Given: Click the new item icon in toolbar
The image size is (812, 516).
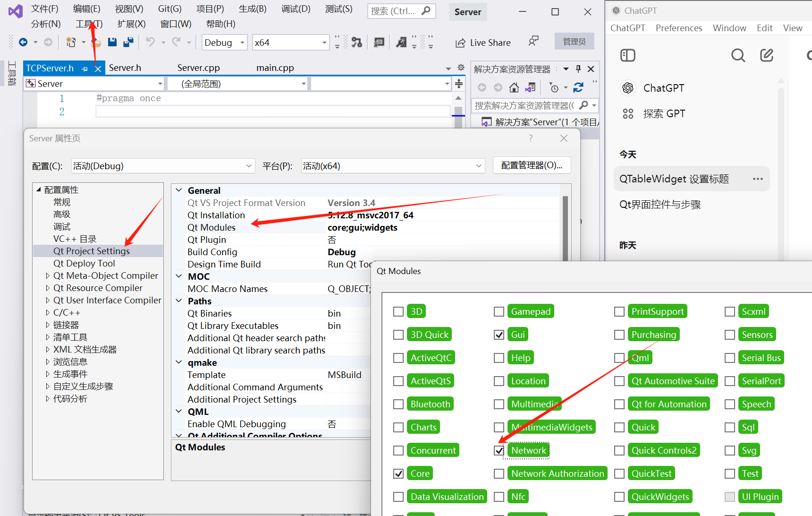Looking at the screenshot, I should click(x=71, y=43).
